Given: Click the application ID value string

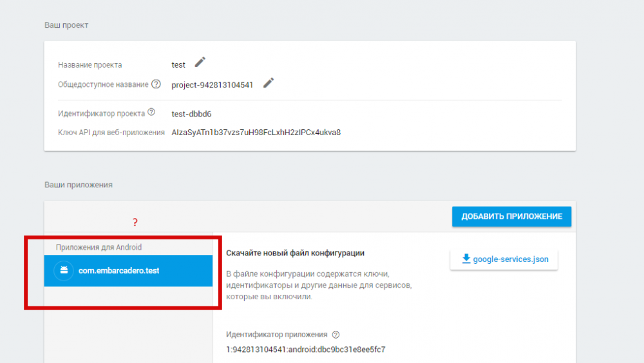Looking at the screenshot, I should click(305, 349).
